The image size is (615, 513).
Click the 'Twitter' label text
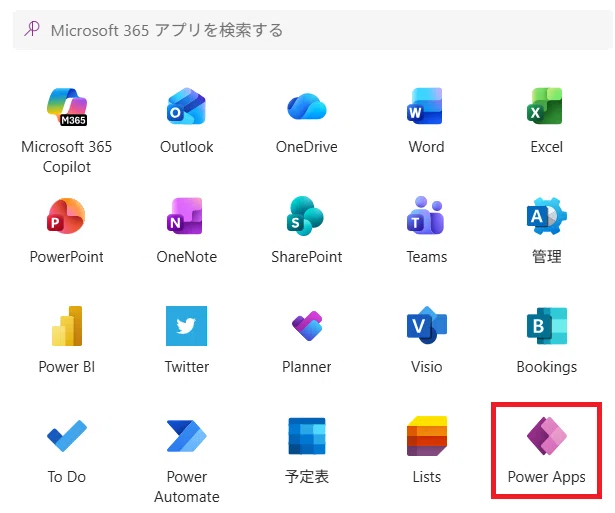(187, 367)
